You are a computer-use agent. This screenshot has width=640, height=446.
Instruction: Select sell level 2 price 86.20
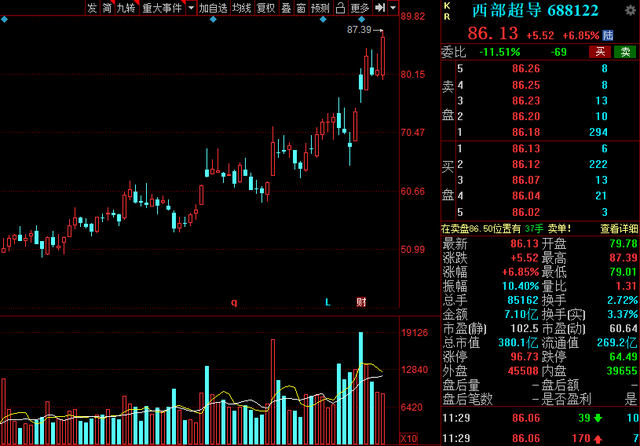[x=526, y=116]
